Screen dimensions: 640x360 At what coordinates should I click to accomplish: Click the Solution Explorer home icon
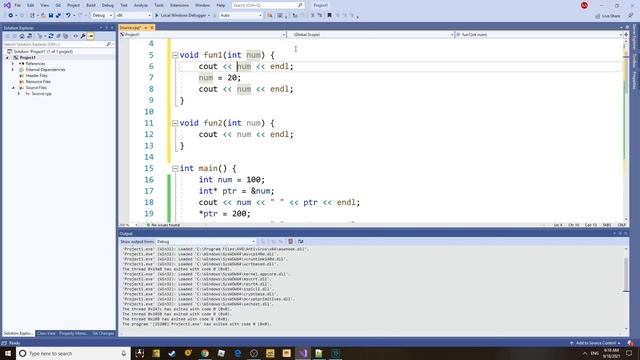[22, 36]
